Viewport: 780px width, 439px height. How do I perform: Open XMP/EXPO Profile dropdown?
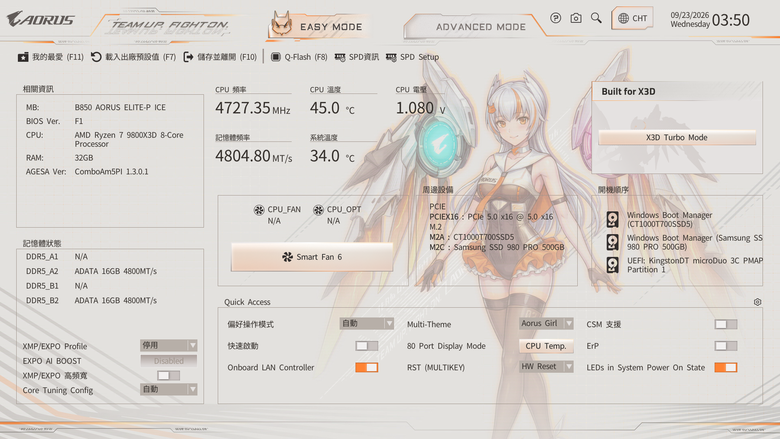click(x=168, y=345)
